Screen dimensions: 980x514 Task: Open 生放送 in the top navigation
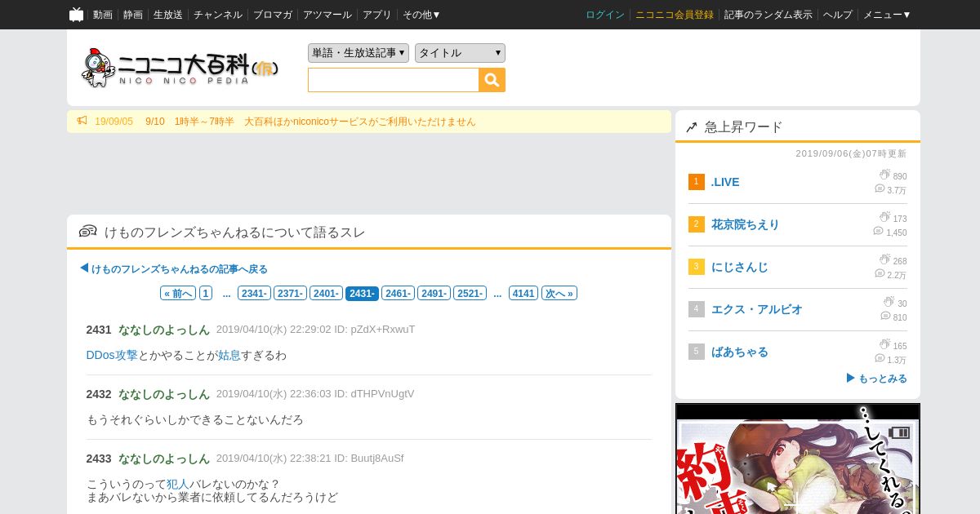coord(168,15)
